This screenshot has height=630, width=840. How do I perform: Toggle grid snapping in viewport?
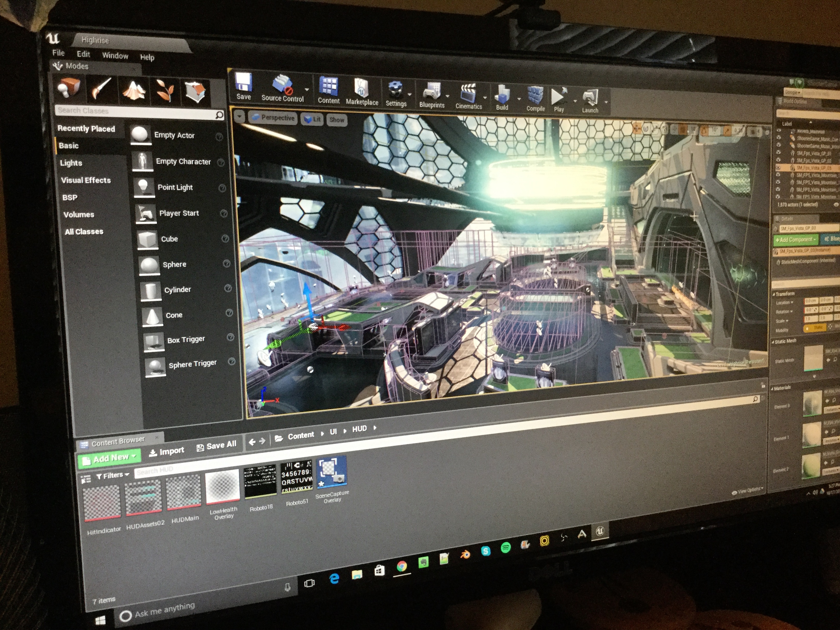pos(683,129)
